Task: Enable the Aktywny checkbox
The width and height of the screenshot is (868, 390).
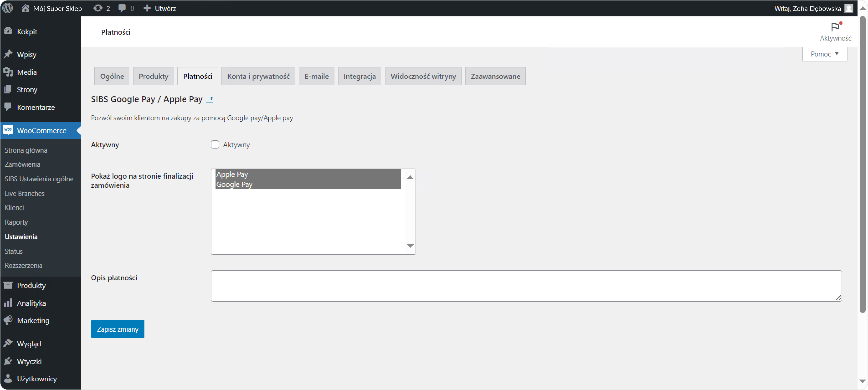Action: pos(215,144)
